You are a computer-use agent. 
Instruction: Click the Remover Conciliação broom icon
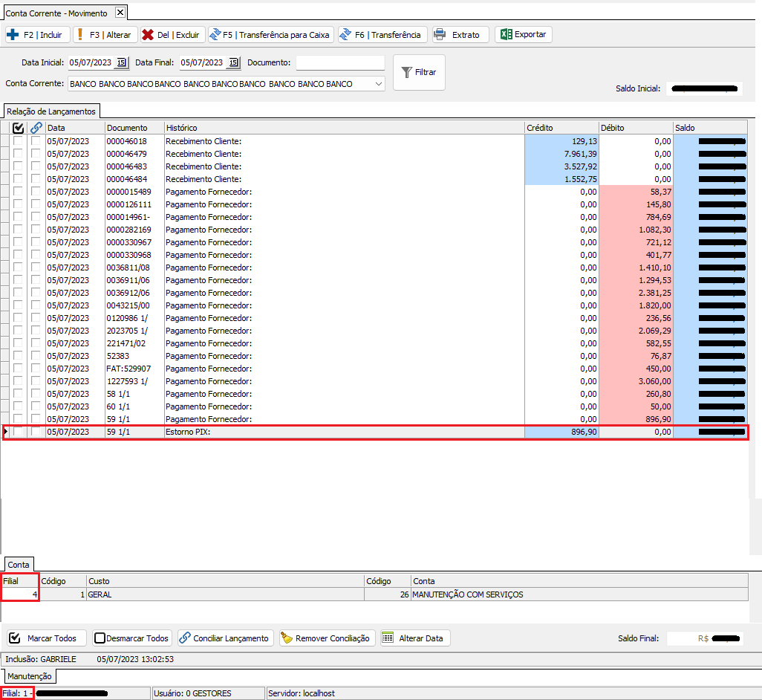[286, 638]
